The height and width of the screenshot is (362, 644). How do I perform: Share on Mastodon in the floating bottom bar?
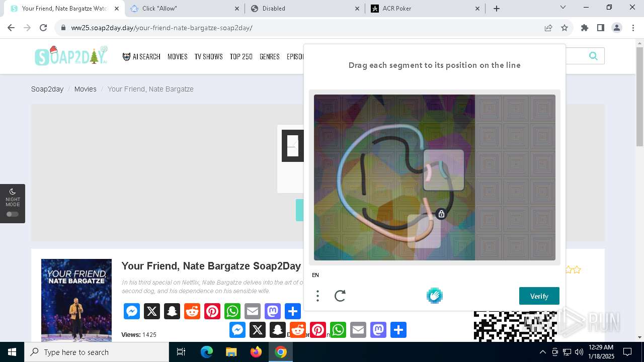[x=378, y=330]
